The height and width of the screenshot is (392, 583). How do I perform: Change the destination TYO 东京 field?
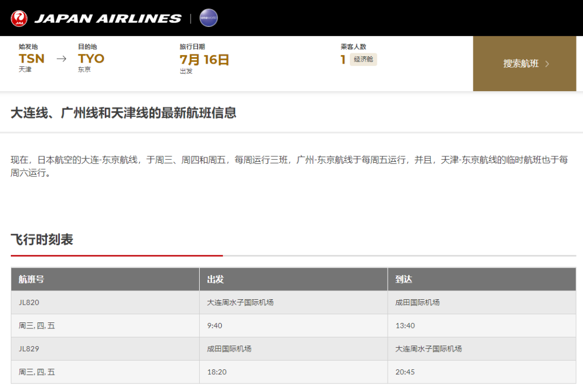91,58
